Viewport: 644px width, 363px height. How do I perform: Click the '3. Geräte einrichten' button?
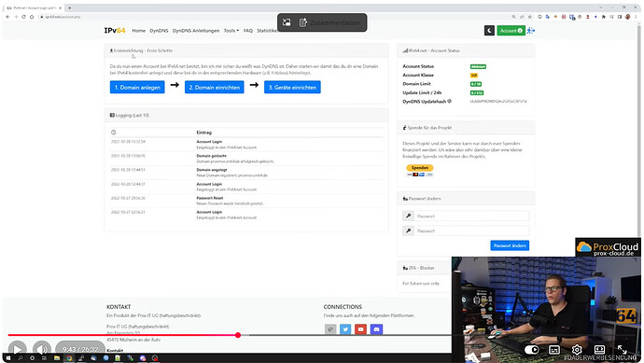(292, 87)
